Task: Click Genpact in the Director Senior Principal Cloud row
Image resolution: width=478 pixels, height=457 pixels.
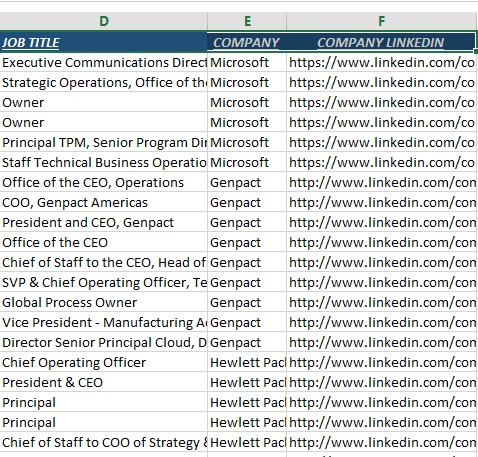Action: (x=247, y=342)
